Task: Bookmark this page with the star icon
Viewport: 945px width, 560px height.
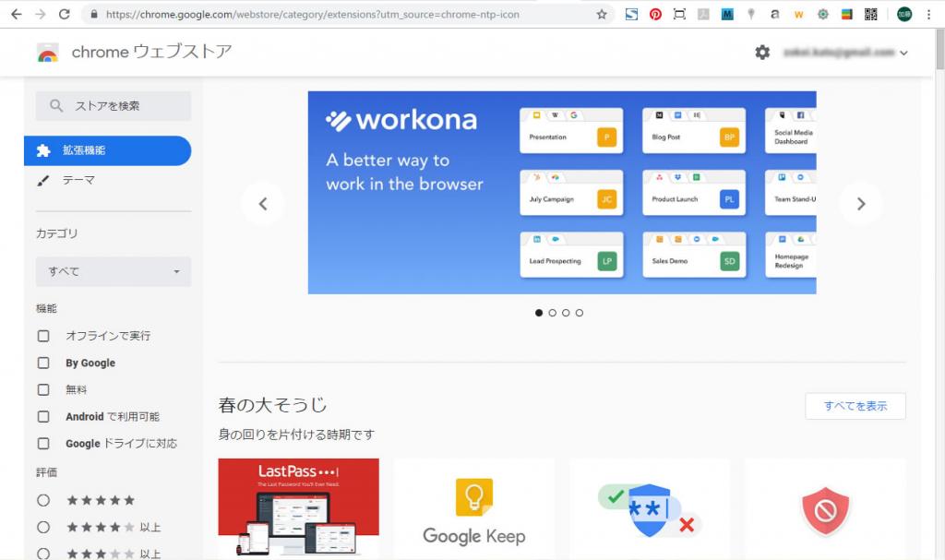Action: pyautogui.click(x=602, y=15)
